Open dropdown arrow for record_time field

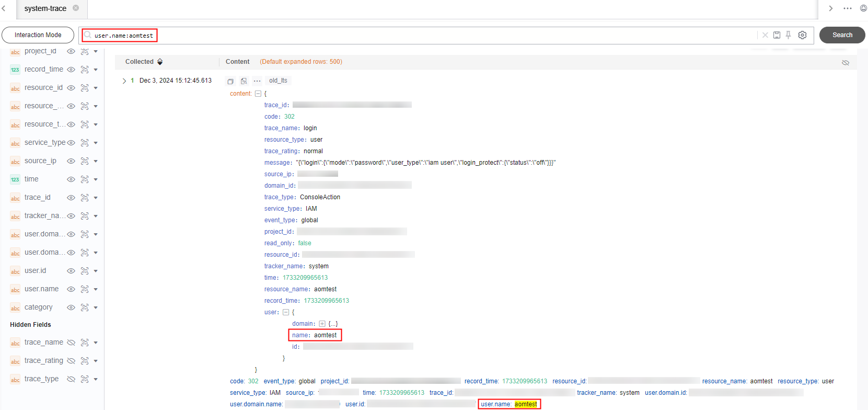point(96,70)
